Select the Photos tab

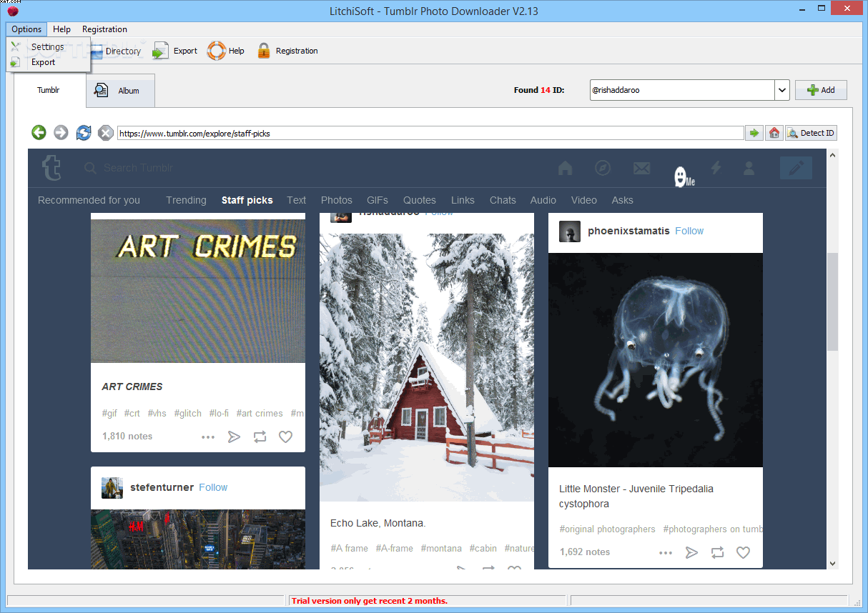tap(337, 200)
